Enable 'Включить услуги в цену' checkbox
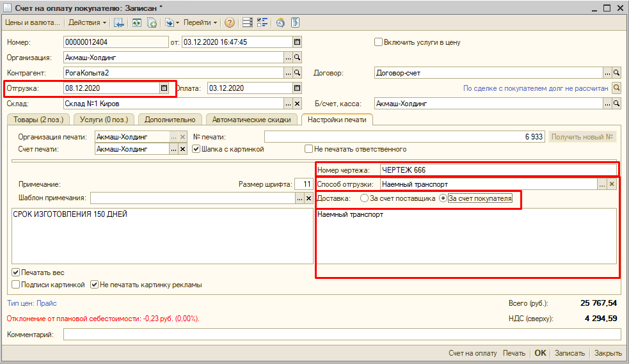This screenshot has height=364, width=629. point(378,42)
